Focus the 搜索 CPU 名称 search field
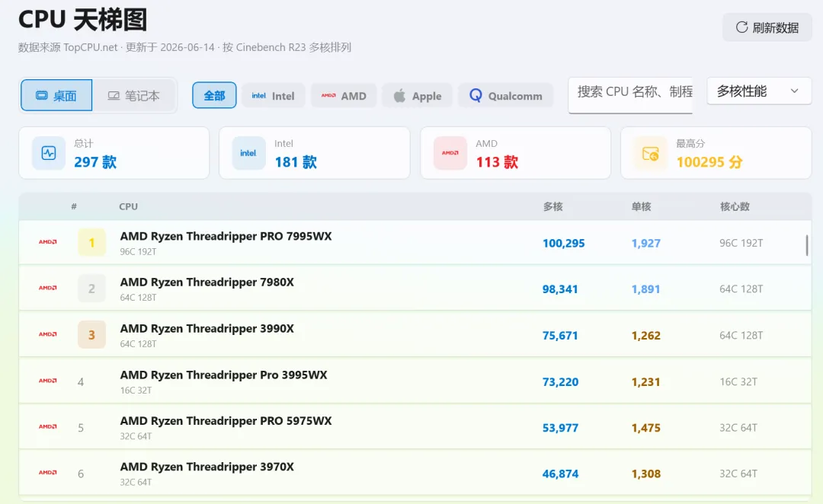Viewport: 823px width, 504px height. click(630, 94)
